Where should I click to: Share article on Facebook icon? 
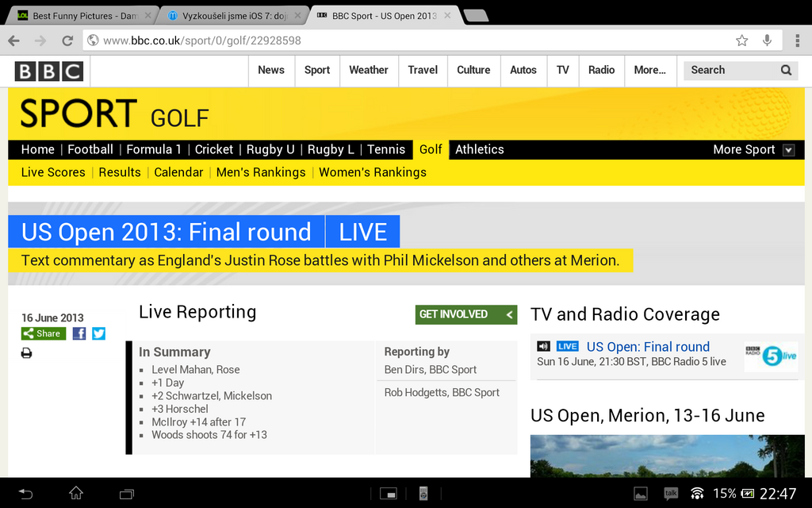tap(79, 333)
